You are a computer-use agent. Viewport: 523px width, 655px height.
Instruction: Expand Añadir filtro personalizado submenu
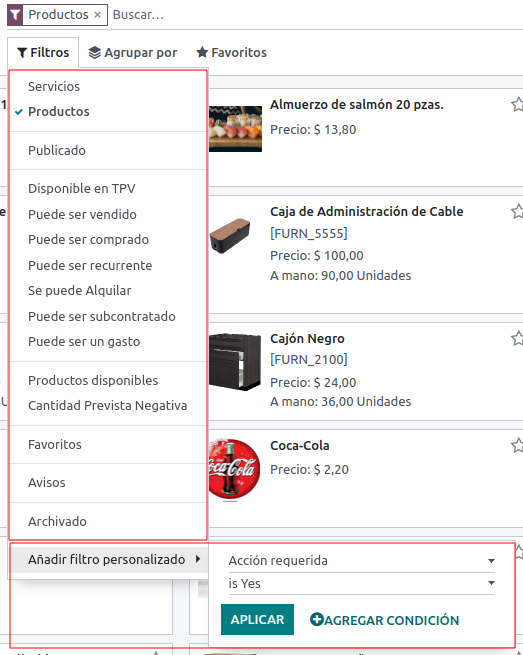click(109, 559)
